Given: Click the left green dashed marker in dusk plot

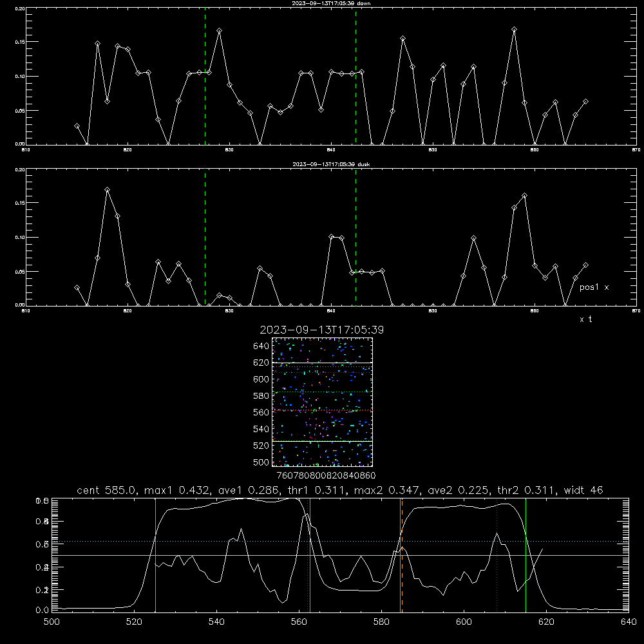Looking at the screenshot, I should 205,238.
